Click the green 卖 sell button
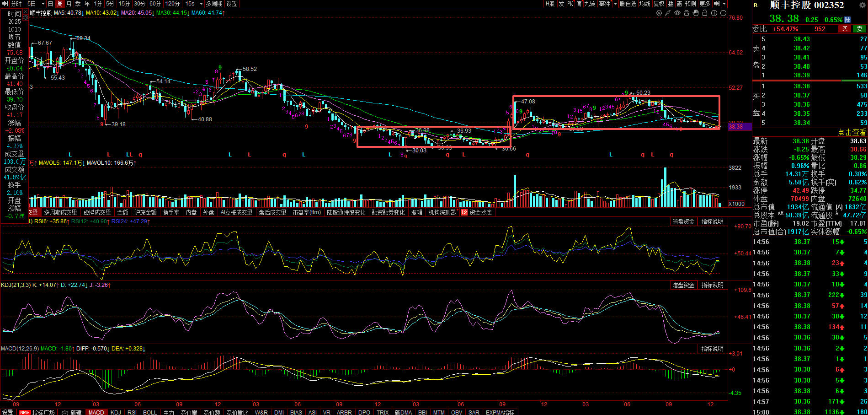868x415 pixels. pos(859,29)
